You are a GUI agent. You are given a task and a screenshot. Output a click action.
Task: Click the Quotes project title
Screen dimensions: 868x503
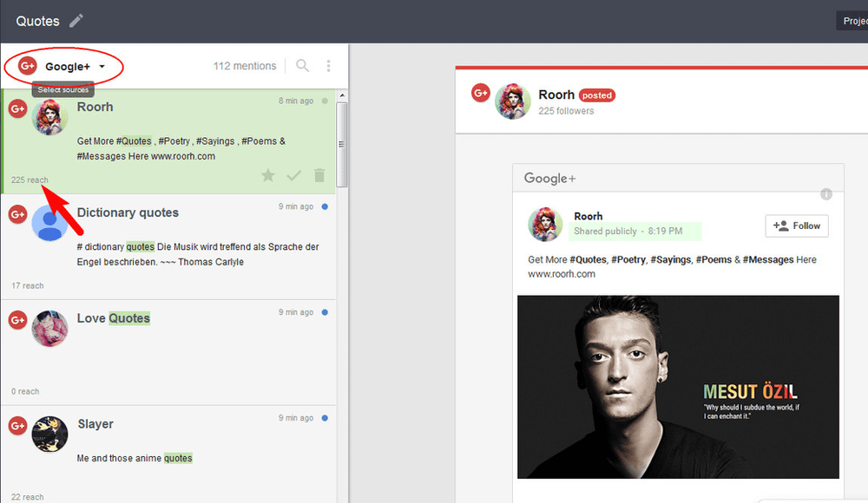pyautogui.click(x=37, y=21)
